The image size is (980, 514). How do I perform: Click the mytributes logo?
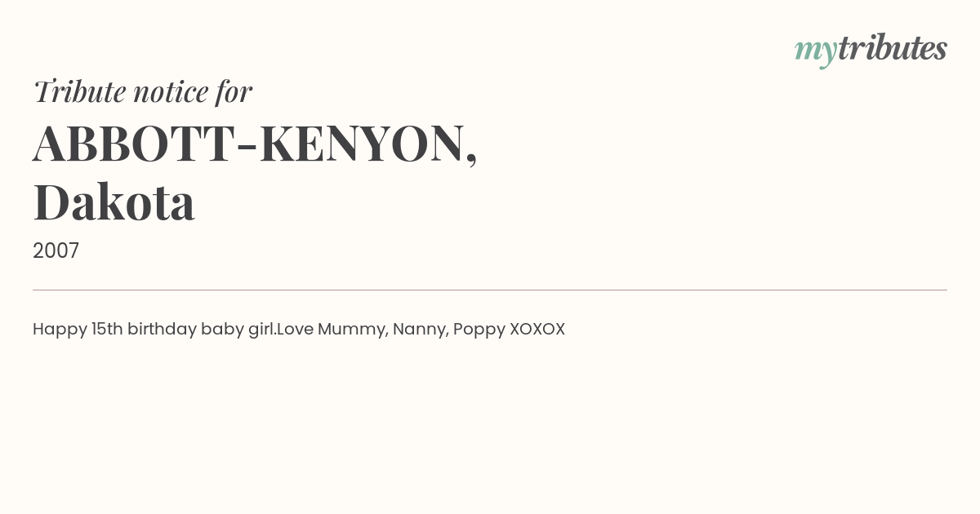[x=871, y=50]
